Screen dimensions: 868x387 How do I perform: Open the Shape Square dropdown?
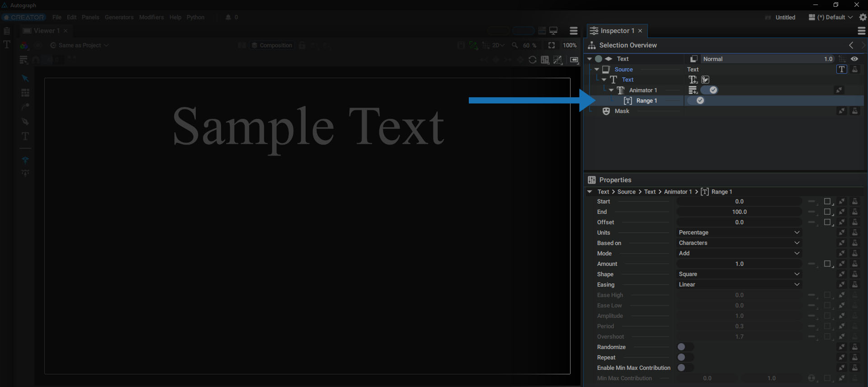[739, 274]
